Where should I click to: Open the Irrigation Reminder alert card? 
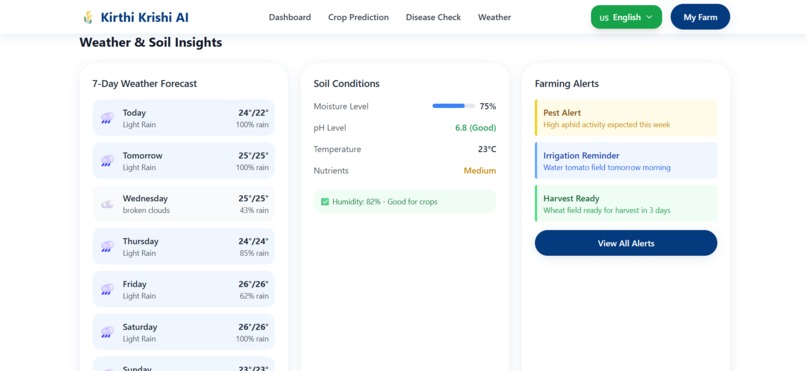point(626,160)
